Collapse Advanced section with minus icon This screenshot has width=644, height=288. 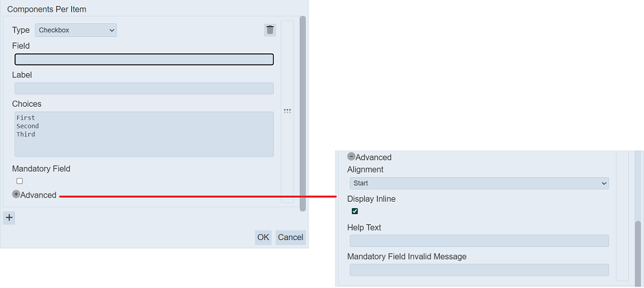point(351,157)
